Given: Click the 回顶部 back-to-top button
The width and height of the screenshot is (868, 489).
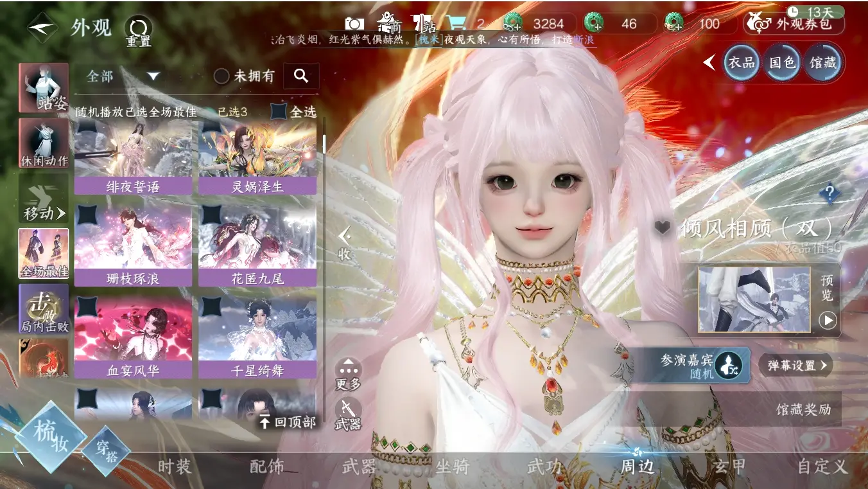Looking at the screenshot, I should [288, 422].
